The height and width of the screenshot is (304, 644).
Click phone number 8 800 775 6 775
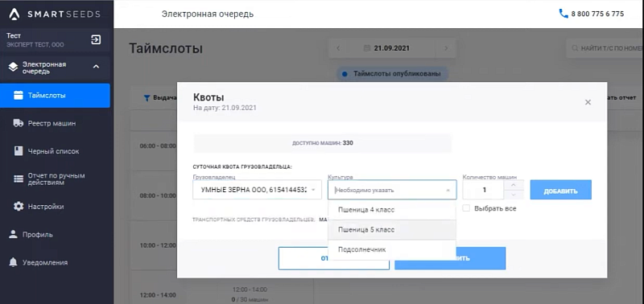pos(597,14)
